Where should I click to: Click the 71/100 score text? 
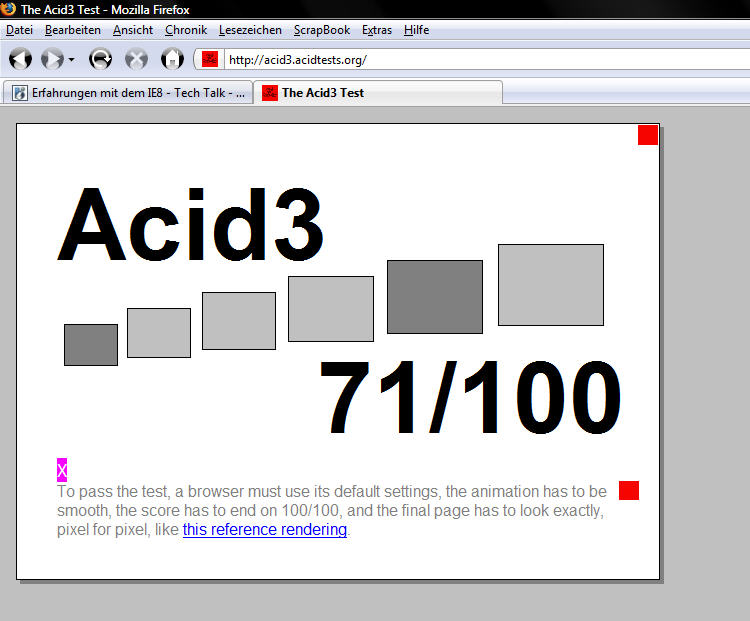[470, 397]
